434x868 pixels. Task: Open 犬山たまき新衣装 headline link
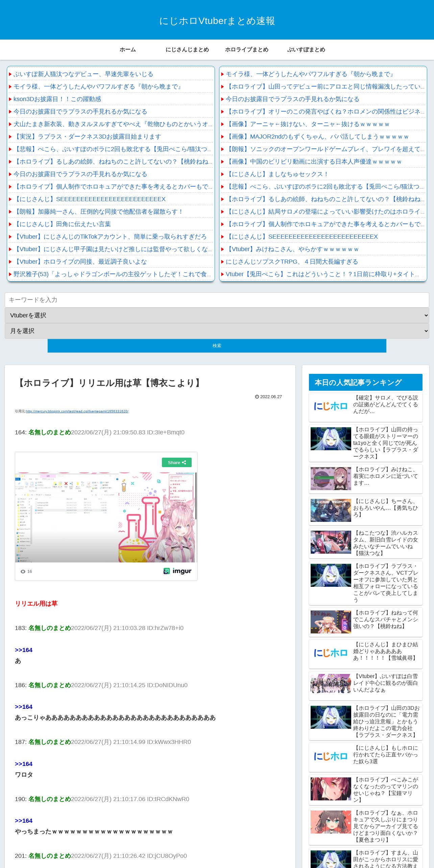(x=113, y=124)
